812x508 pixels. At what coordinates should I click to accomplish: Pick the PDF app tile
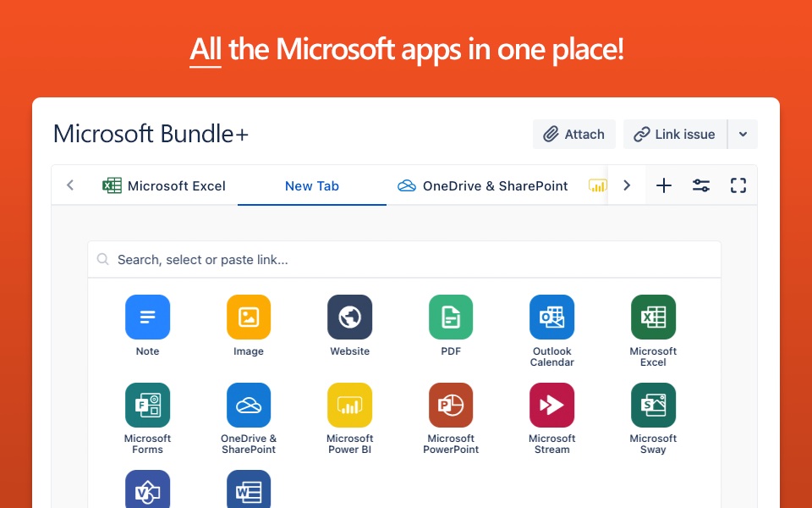[x=451, y=317]
